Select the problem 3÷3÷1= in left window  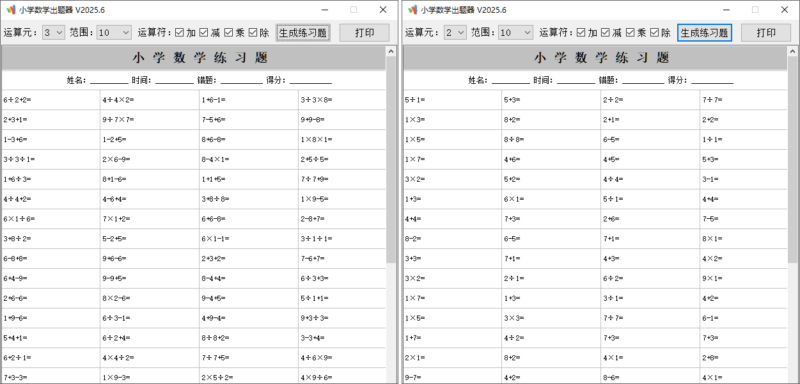pos(19,160)
